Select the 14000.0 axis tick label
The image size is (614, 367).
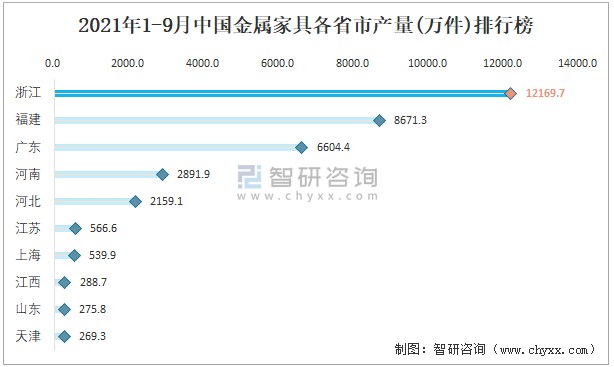[577, 63]
